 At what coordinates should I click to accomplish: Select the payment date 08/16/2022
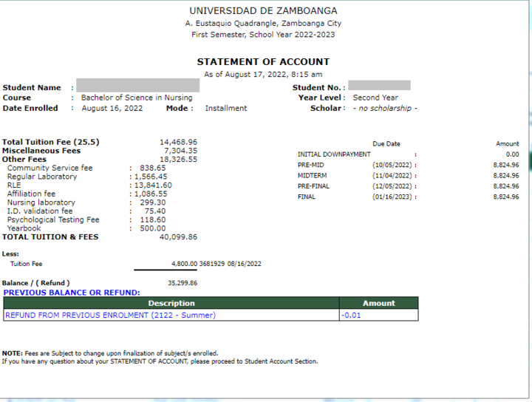click(245, 264)
